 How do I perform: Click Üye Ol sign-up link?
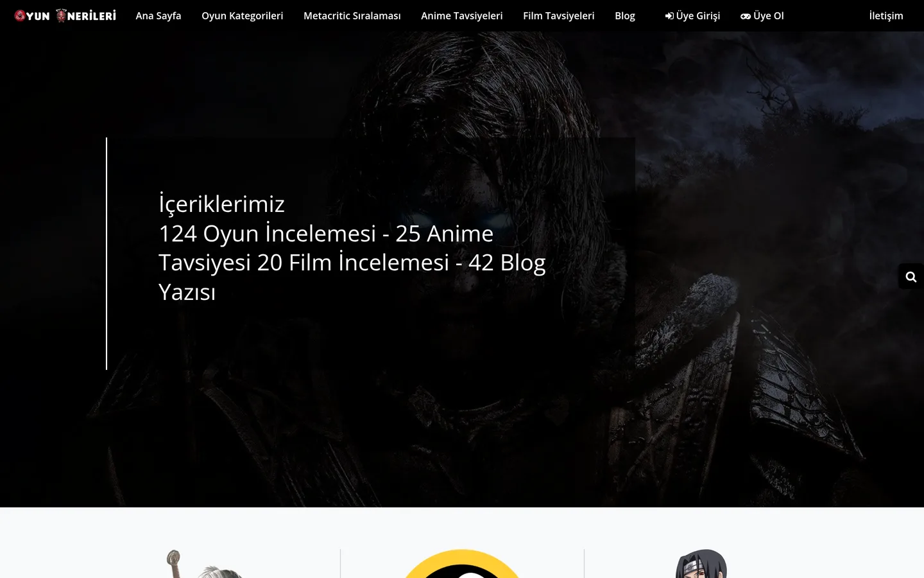pos(762,15)
